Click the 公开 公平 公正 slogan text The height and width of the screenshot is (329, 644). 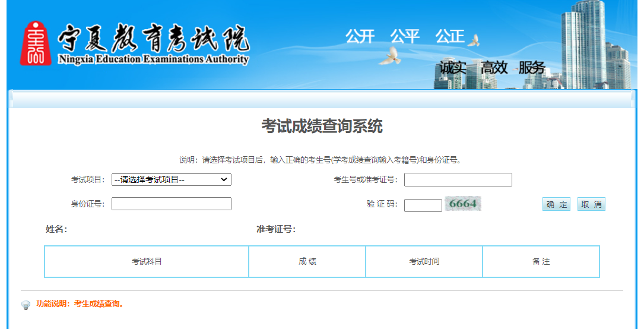(405, 36)
